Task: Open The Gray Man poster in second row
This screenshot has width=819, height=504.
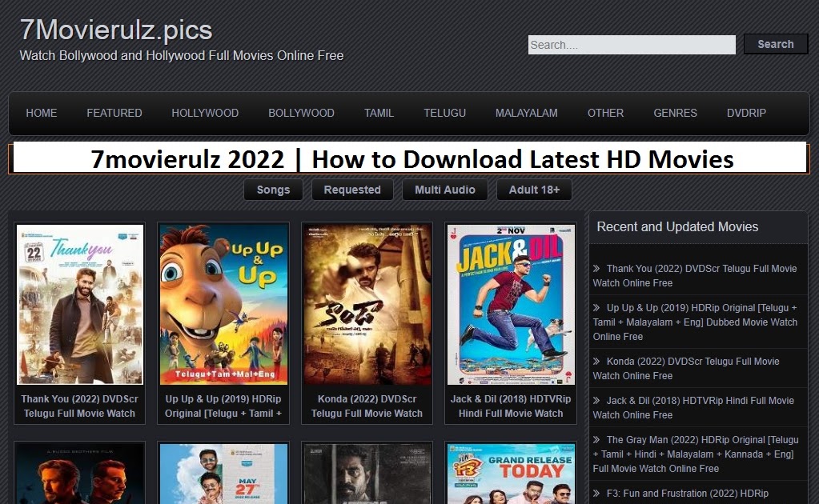Action: (x=80, y=474)
